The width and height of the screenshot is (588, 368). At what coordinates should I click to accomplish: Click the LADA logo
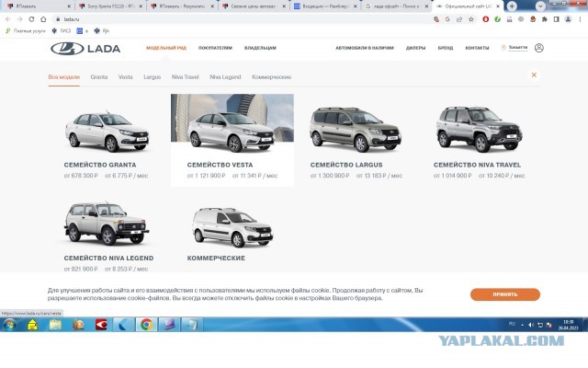(x=85, y=49)
